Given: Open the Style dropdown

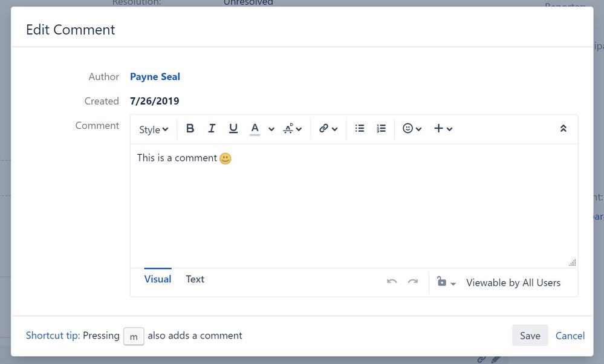Looking at the screenshot, I should (x=153, y=129).
